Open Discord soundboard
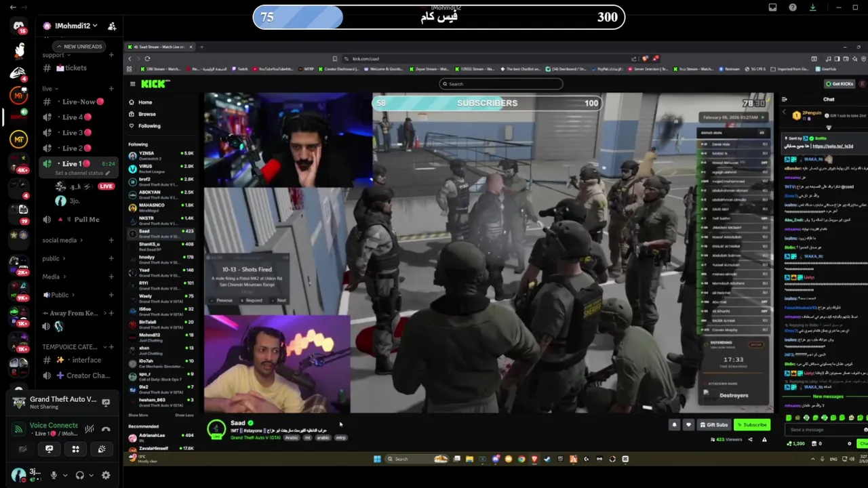Viewport: 868px width, 488px height. pyautogui.click(x=102, y=449)
